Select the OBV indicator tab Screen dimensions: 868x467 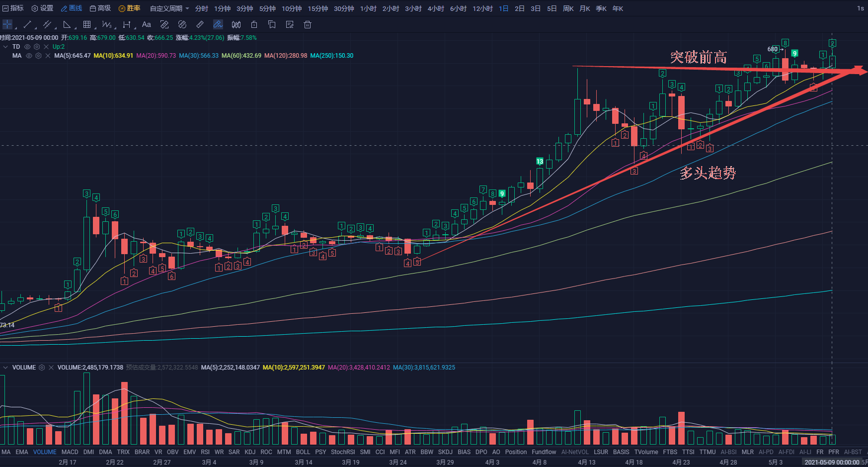point(172,452)
